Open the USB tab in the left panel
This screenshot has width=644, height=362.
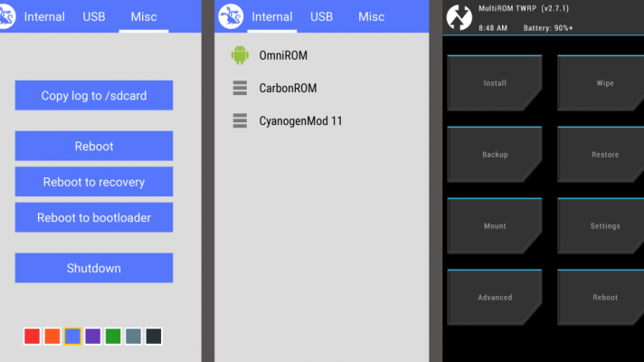[94, 17]
